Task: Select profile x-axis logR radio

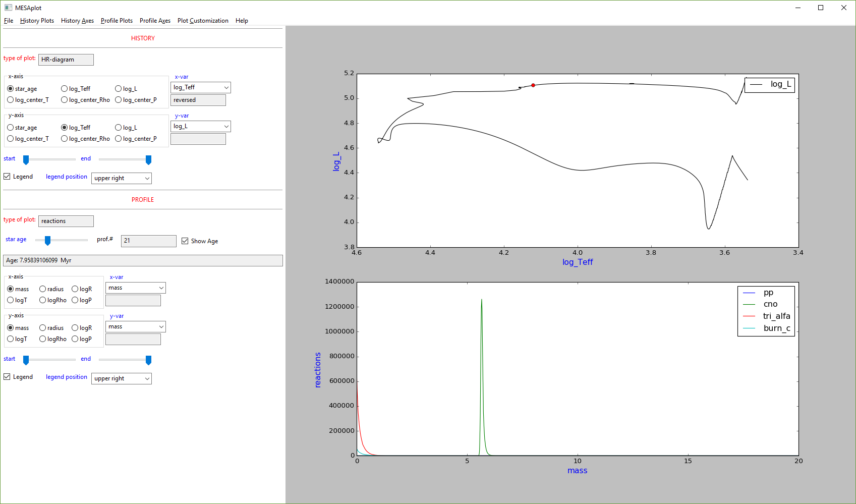Action: 75,289
